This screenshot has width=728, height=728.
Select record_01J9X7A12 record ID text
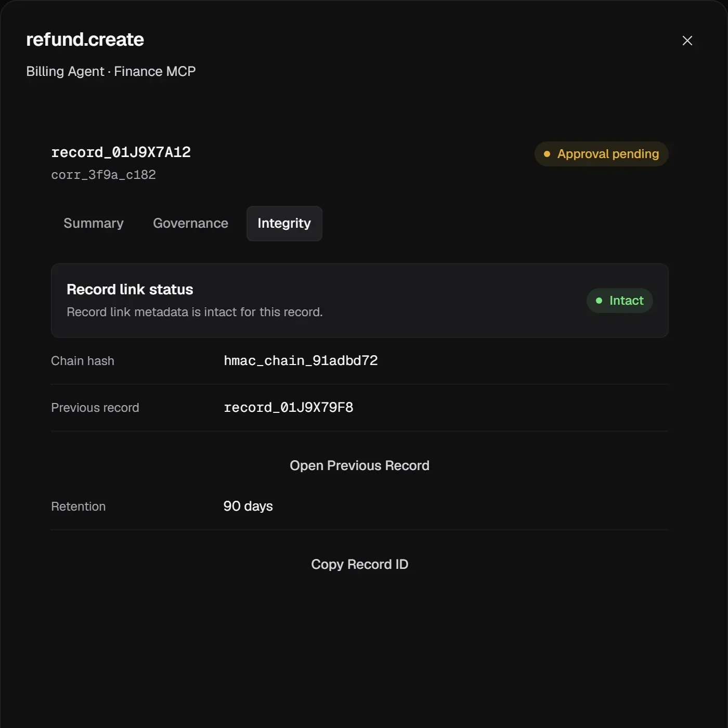(121, 152)
